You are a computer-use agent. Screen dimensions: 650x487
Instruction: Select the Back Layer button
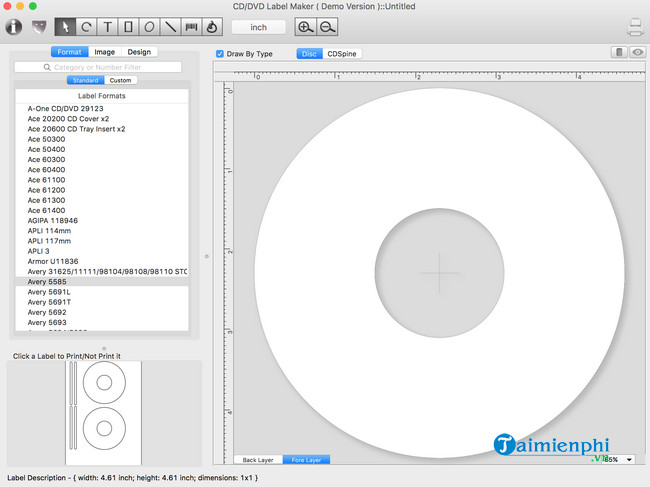pyautogui.click(x=258, y=460)
